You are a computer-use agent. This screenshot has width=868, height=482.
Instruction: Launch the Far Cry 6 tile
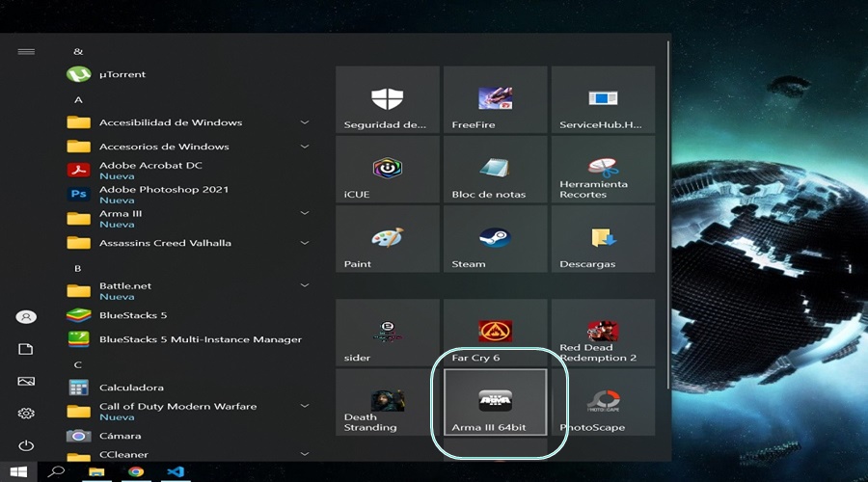pyautogui.click(x=496, y=333)
